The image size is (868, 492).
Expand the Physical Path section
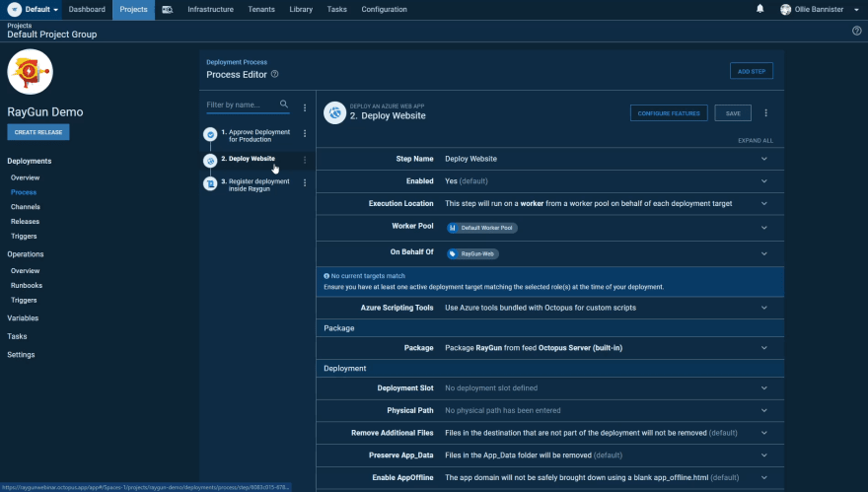[763, 410]
